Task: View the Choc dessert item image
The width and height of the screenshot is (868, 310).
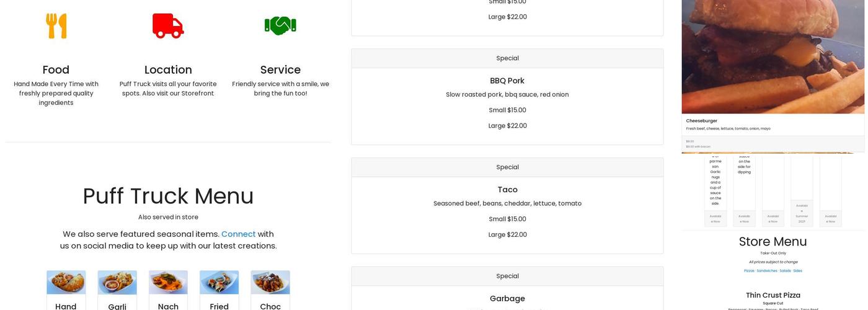Action: point(270,282)
